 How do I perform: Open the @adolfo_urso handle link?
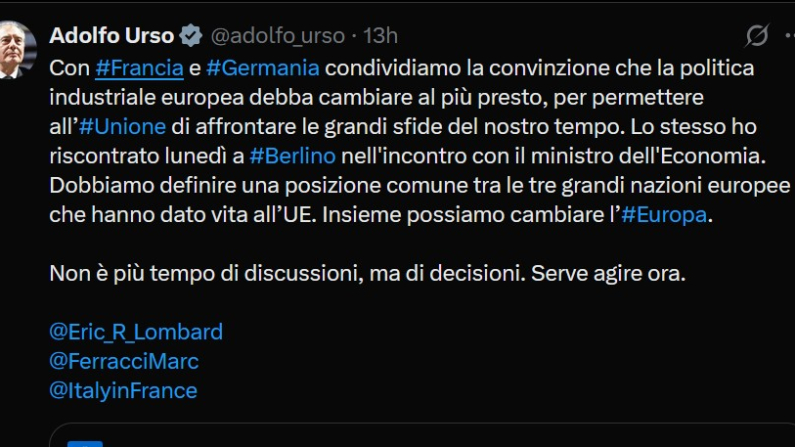tap(277, 36)
